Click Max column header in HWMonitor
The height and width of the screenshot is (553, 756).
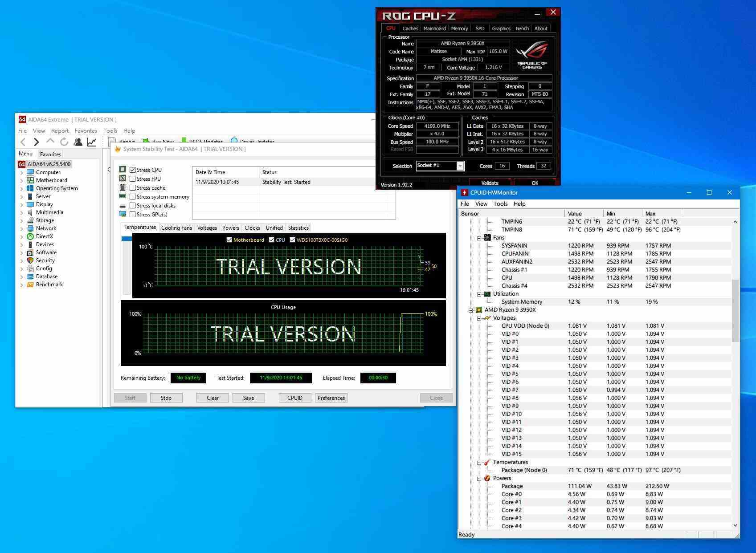(x=662, y=214)
